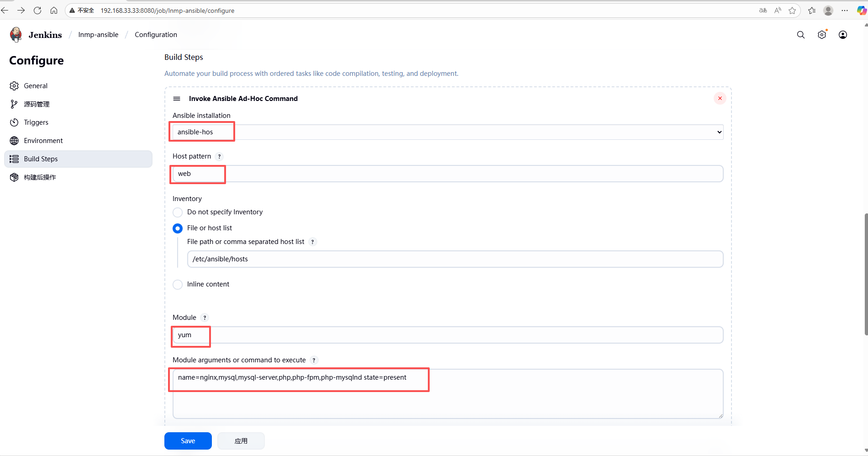
Task: Click the Invoke Ansible Ad-Hoc Command title
Action: tap(243, 99)
